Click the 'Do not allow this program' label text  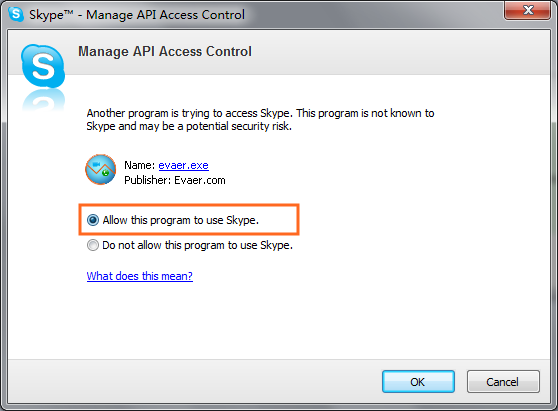[198, 245]
